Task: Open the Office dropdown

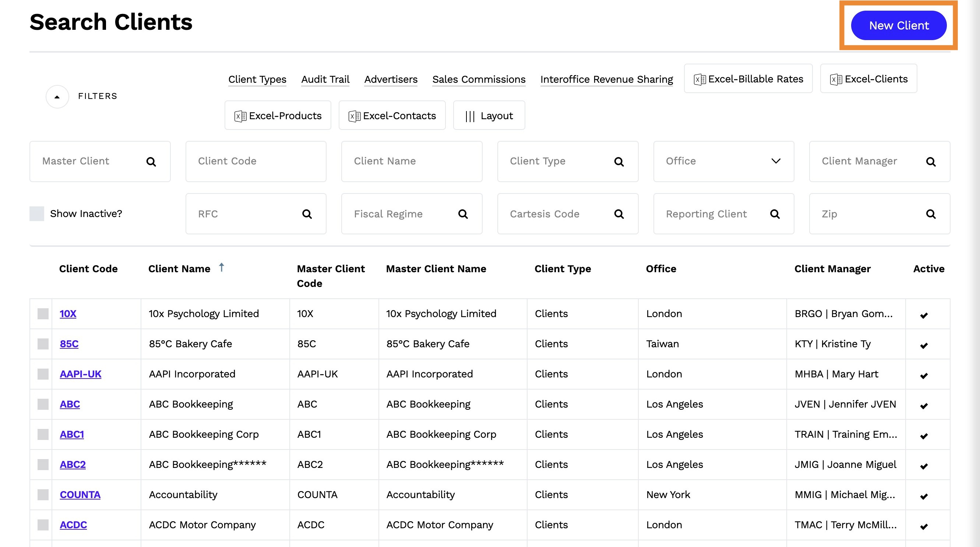Action: click(723, 161)
